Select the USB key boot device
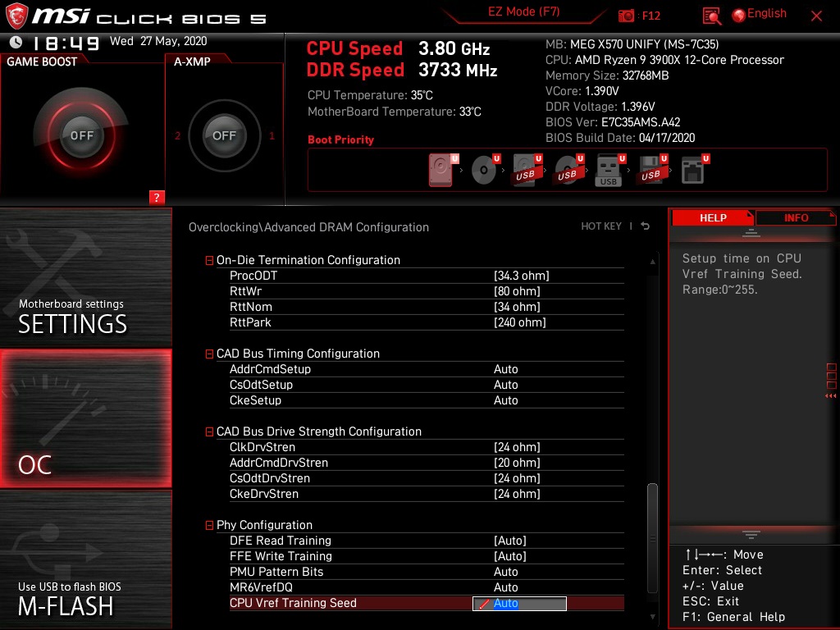This screenshot has height=630, width=840. (x=609, y=170)
